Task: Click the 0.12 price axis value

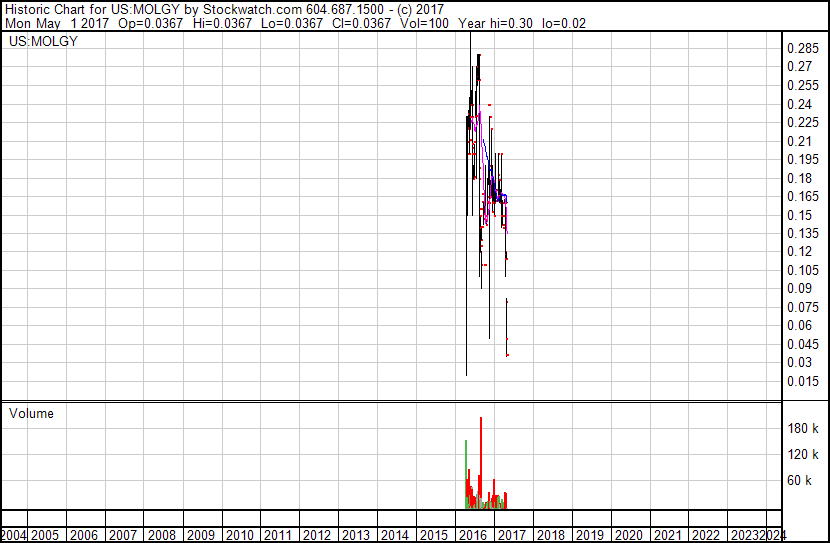Action: pos(800,252)
